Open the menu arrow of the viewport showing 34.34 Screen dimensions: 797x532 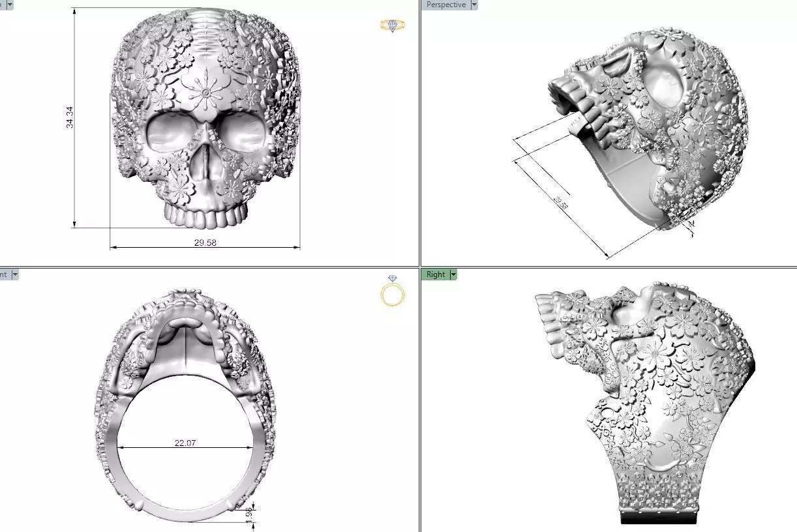[9, 5]
